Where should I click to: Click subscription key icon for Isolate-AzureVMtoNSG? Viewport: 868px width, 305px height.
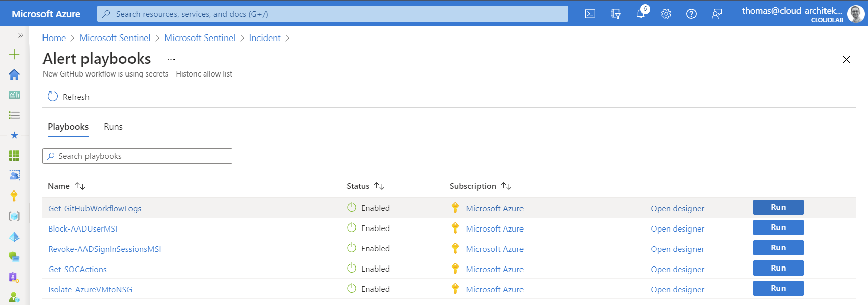[455, 289]
